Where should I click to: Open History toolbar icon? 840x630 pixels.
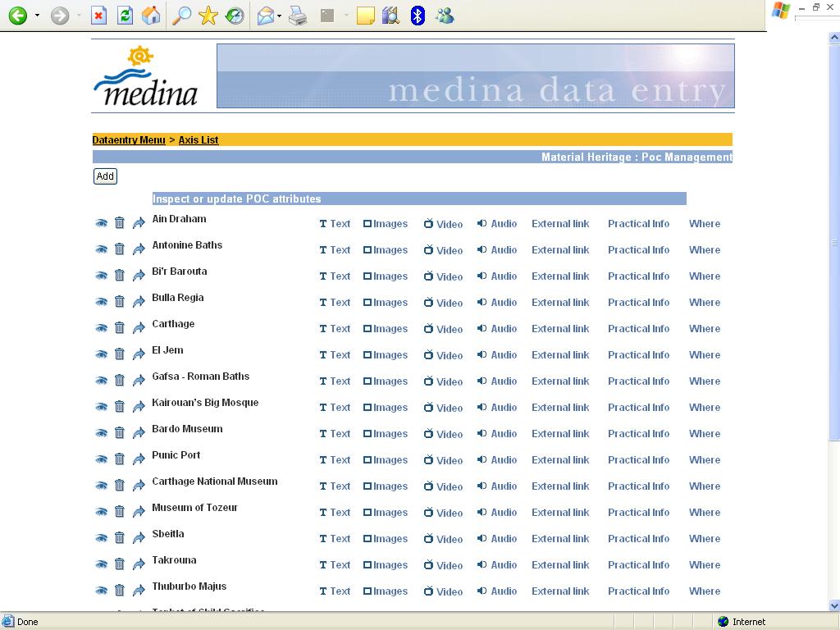[x=234, y=16]
